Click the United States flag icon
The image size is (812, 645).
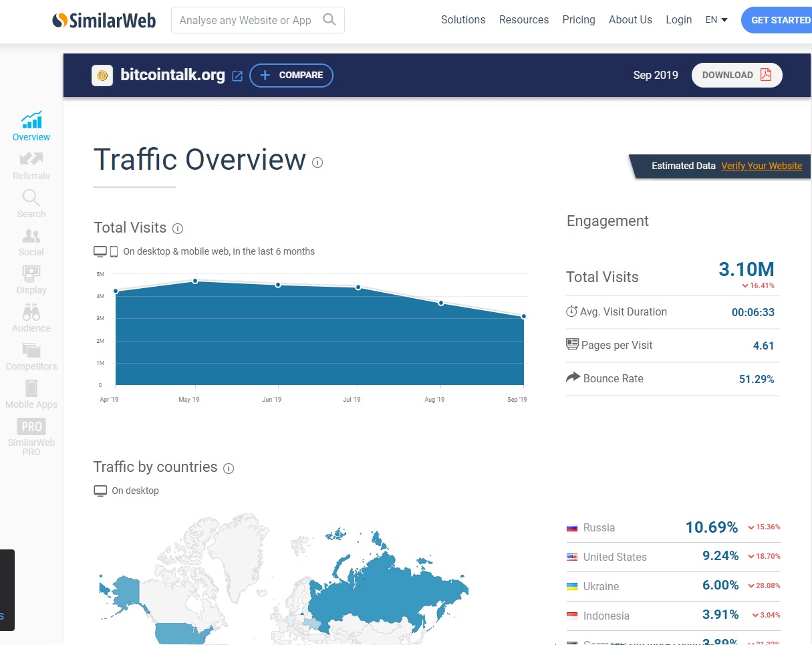click(x=572, y=557)
